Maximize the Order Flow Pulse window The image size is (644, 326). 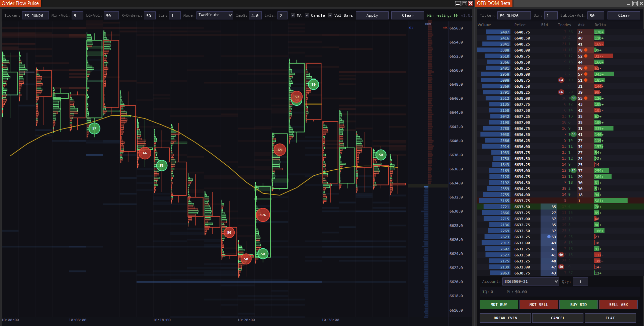464,3
